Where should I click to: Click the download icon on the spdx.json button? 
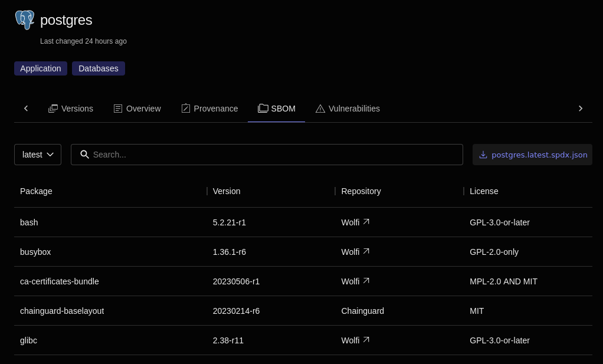(x=483, y=155)
